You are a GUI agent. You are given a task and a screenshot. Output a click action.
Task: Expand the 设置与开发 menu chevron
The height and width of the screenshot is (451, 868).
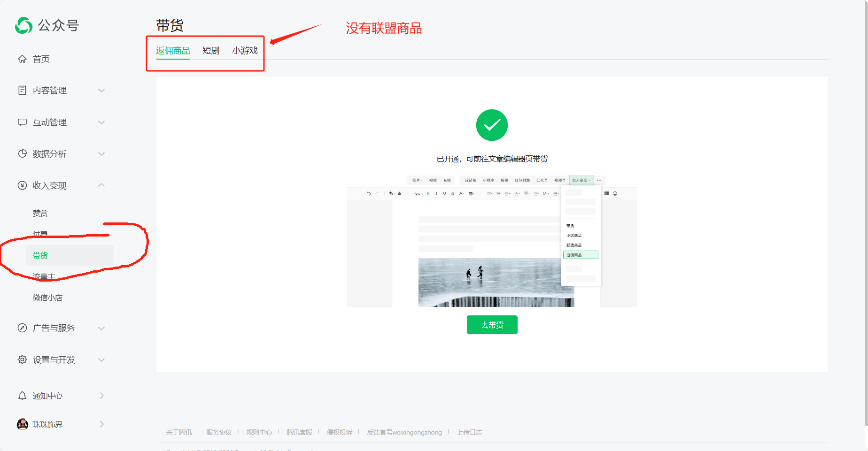coord(101,359)
